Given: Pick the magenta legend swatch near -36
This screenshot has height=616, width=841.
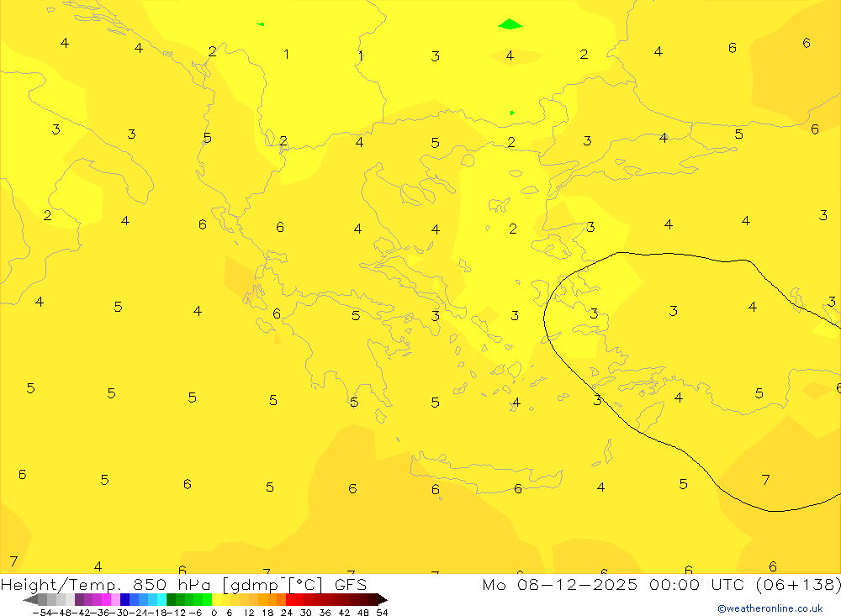Looking at the screenshot, I should (106, 599).
